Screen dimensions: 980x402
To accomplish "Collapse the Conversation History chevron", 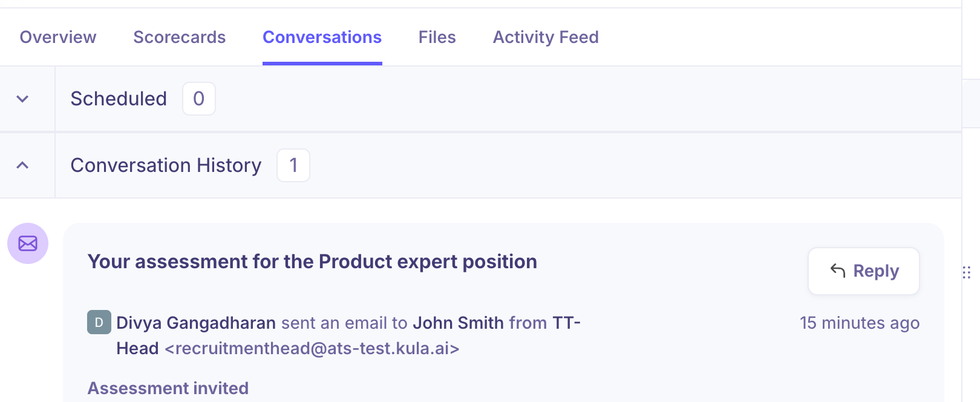I will [22, 165].
